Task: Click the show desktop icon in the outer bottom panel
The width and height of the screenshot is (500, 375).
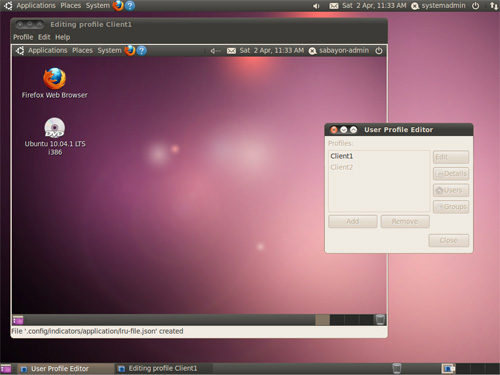Action: click(x=6, y=369)
